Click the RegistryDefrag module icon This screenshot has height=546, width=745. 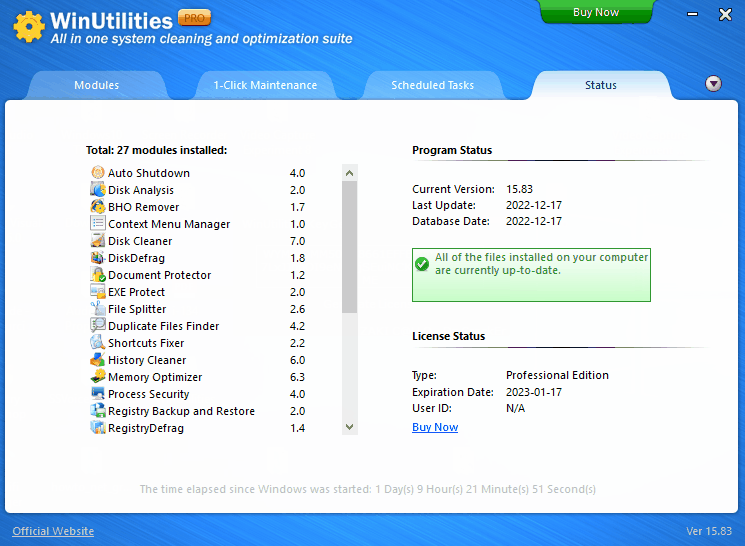point(98,428)
